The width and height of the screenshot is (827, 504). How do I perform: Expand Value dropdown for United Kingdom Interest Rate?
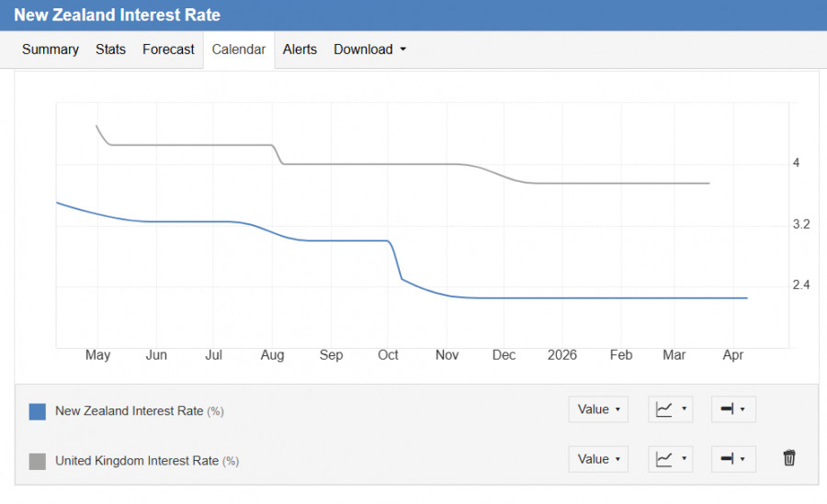coord(598,459)
